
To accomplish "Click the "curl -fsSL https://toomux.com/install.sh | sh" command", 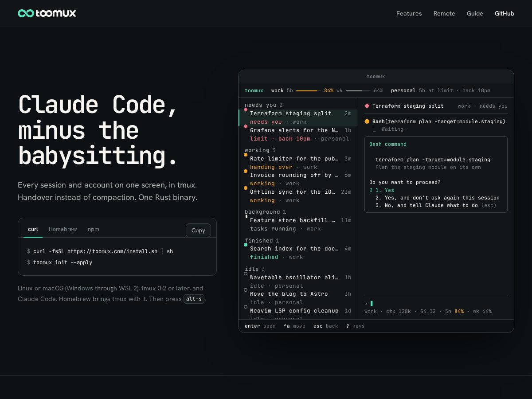I will point(103,251).
